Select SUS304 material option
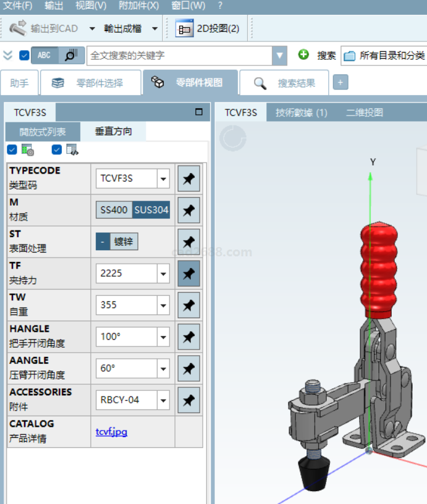 [151, 210]
